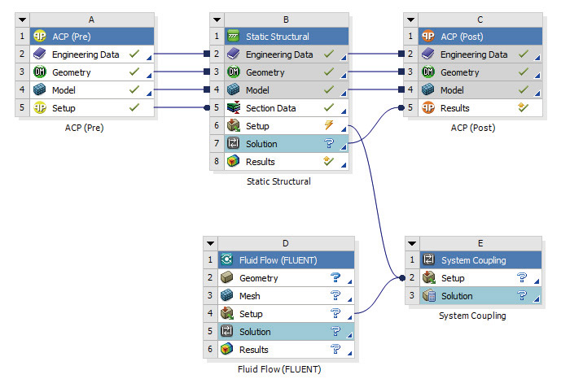Open system B dropdown menu arrow

coord(217,20)
